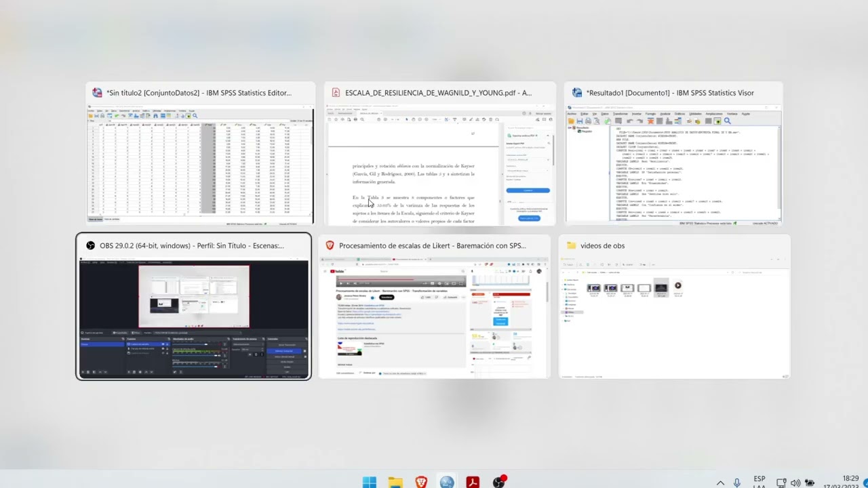
Task: Open volume control from the speaker icon
Action: (x=795, y=483)
